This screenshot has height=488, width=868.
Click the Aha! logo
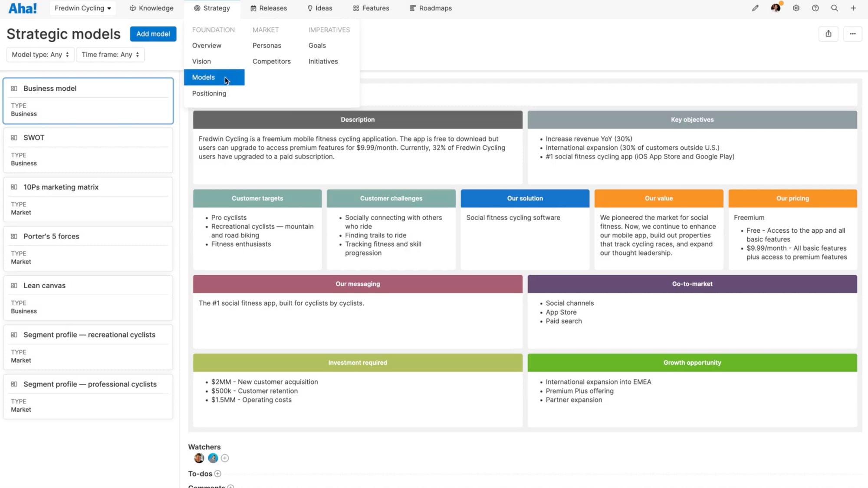point(23,8)
